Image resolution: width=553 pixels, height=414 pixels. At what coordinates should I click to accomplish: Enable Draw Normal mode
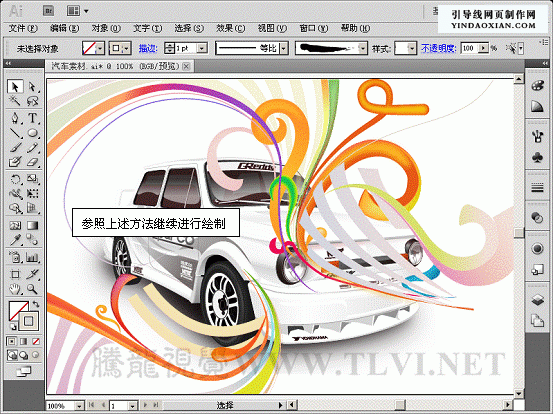point(12,355)
